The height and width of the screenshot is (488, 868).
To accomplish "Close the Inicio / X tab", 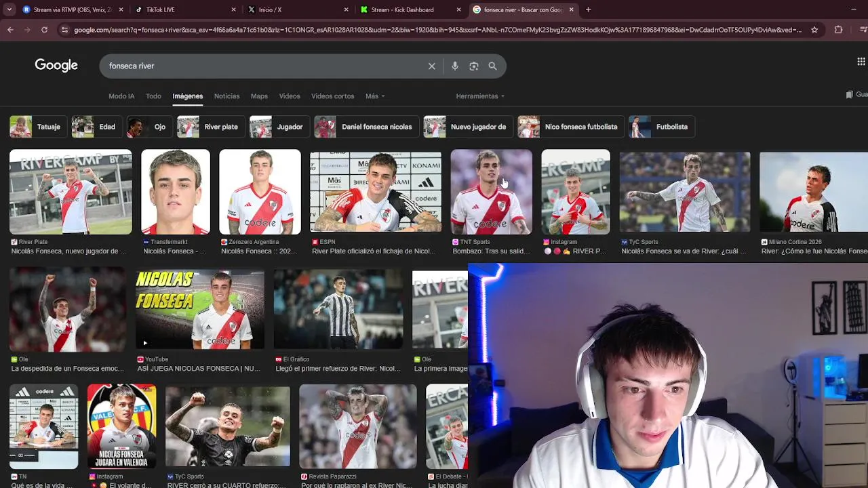I will point(347,9).
